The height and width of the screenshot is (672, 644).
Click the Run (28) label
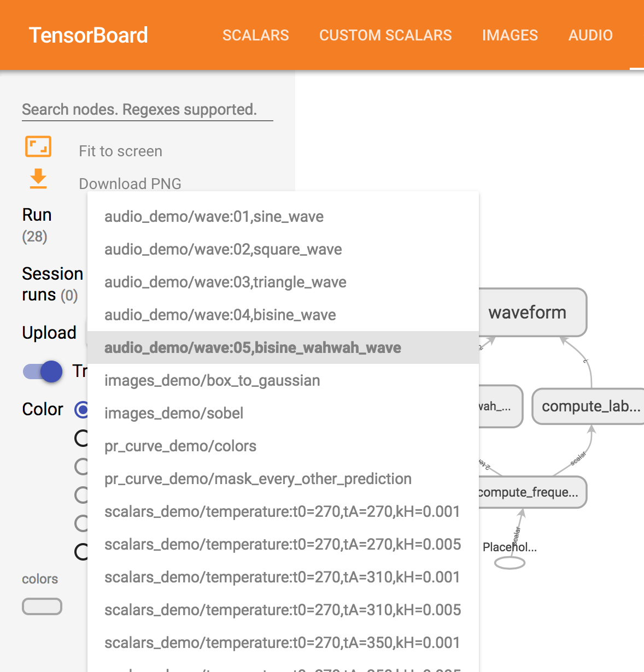(x=37, y=225)
